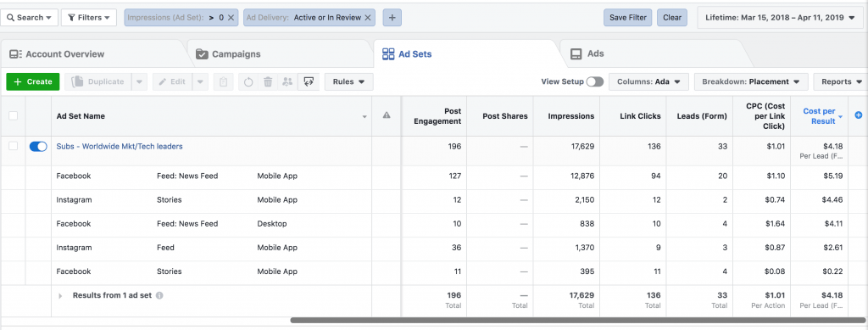Click the Campaigns folder icon
The height and width of the screenshot is (330, 868).
[202, 54]
